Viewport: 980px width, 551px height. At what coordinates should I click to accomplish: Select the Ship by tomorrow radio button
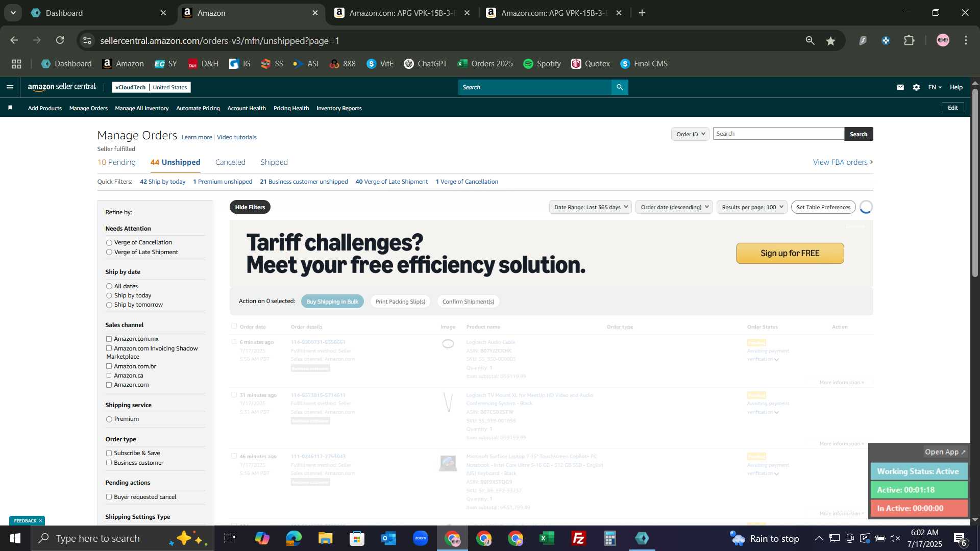(x=109, y=305)
